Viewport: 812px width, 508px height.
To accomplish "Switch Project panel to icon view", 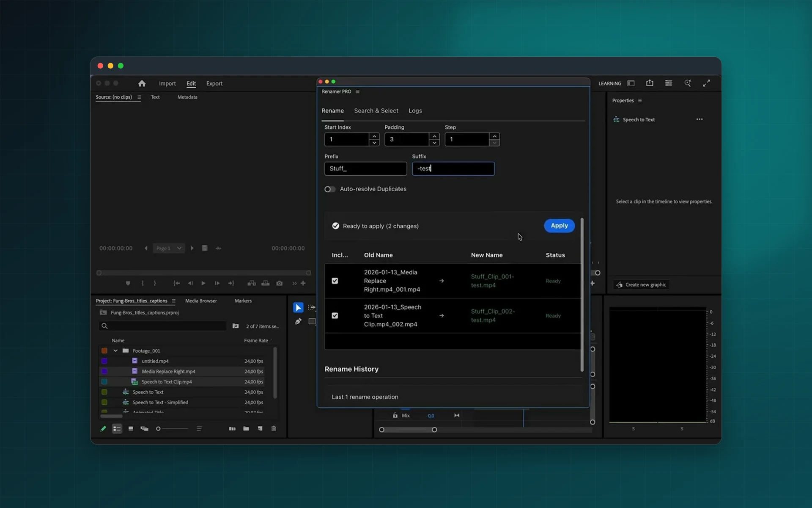I will coord(131,429).
